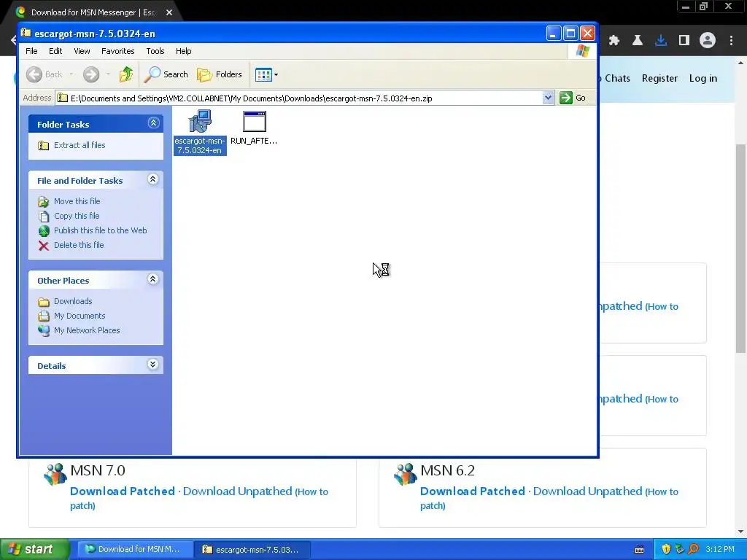Toggle the Chrome side panel icon
The height and width of the screenshot is (560, 747).
click(684, 41)
